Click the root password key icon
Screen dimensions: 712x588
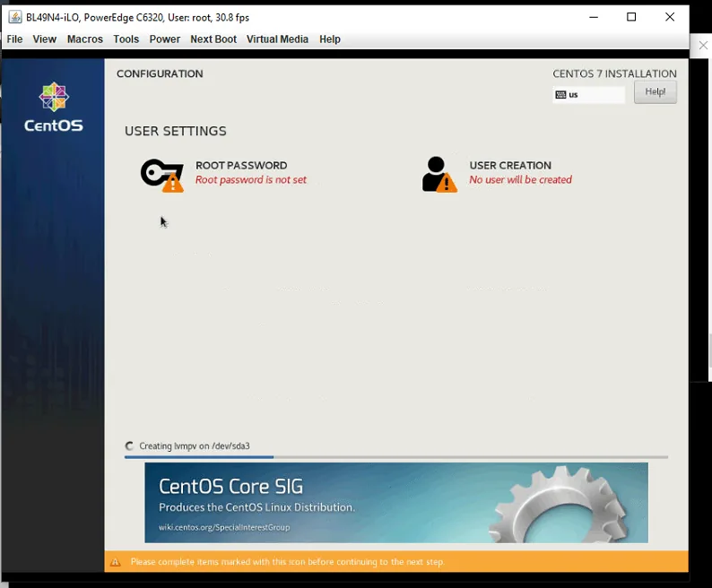162,175
